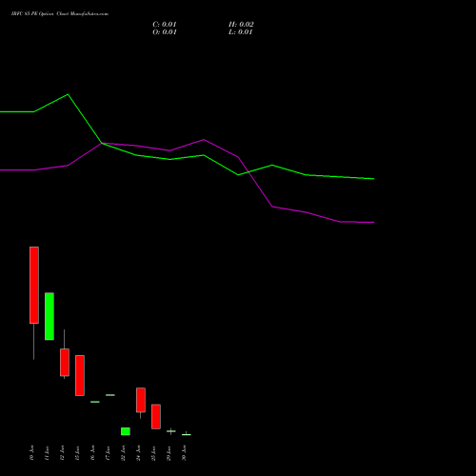Click the 25 Jun date label
Image resolution: width=476 pixels, height=476 pixels.
(153, 453)
